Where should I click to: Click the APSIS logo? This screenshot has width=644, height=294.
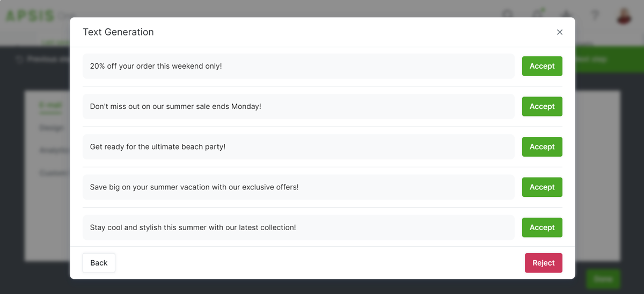coord(30,16)
